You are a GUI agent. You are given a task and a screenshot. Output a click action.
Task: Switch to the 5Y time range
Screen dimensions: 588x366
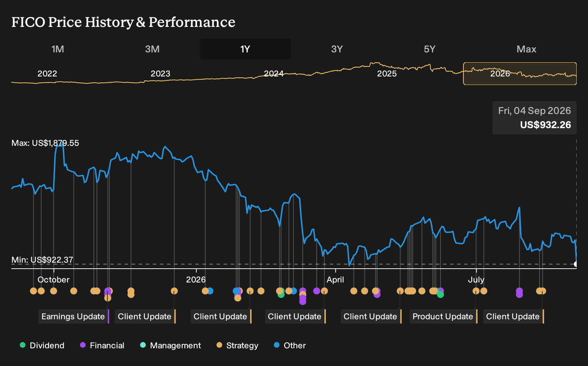(430, 49)
